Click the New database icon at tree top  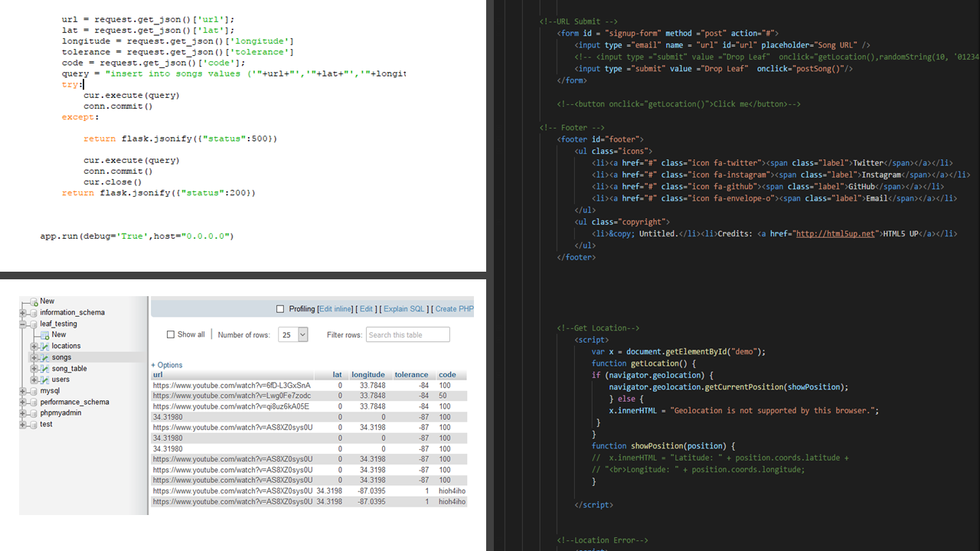(33, 302)
